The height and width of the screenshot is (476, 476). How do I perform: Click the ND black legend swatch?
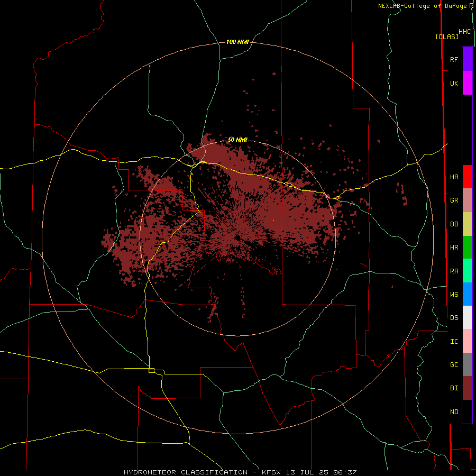click(x=467, y=411)
